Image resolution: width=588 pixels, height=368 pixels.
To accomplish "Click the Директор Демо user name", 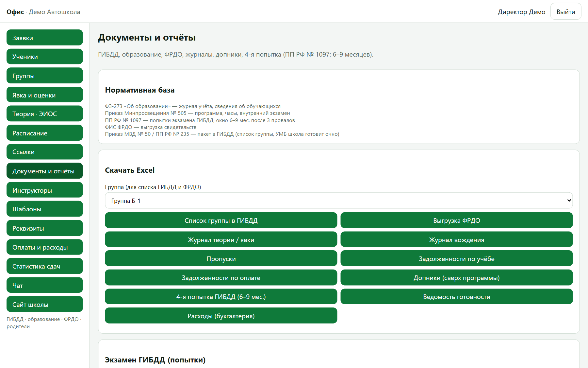I will (x=521, y=12).
